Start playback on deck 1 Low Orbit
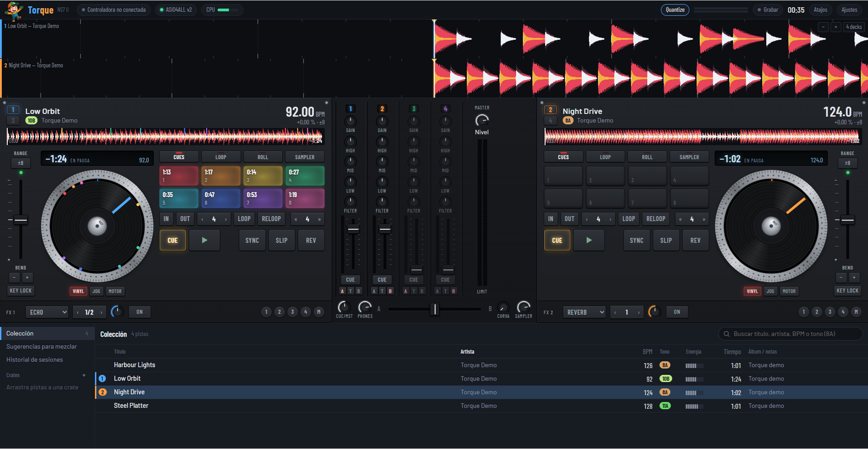Screen dimensions: 868x449 pos(204,240)
